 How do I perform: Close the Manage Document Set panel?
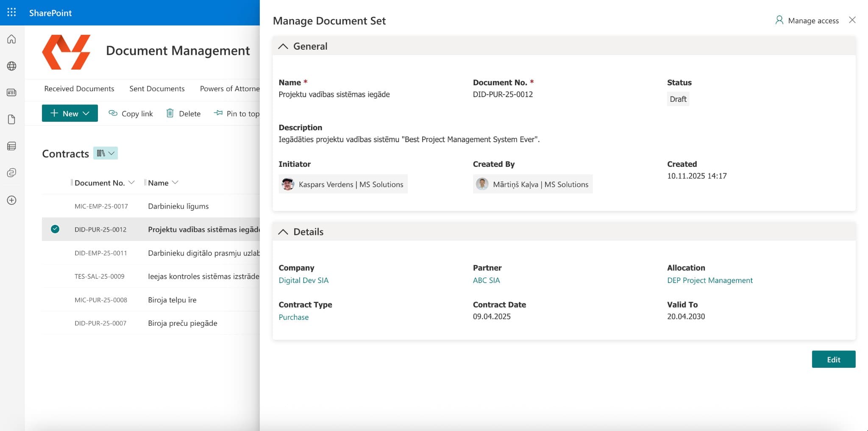coord(852,20)
